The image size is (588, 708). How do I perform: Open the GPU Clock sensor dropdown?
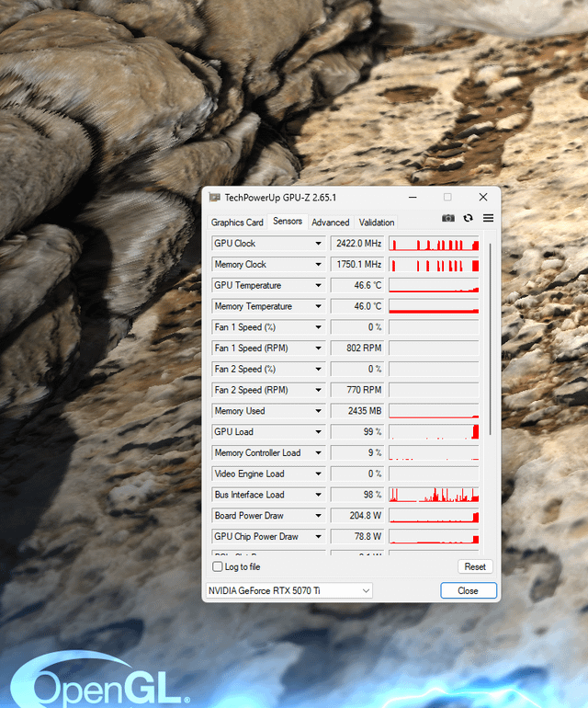pyautogui.click(x=318, y=244)
